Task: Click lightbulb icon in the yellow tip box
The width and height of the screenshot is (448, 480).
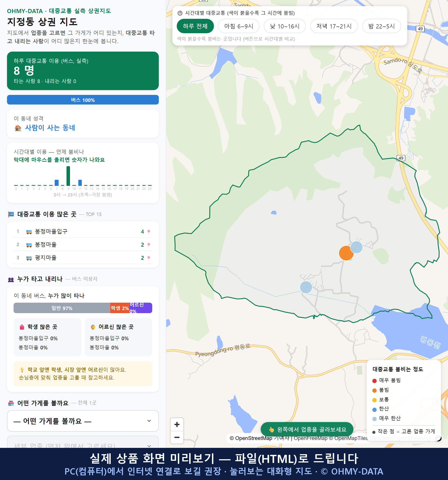Action: pyautogui.click(x=22, y=370)
